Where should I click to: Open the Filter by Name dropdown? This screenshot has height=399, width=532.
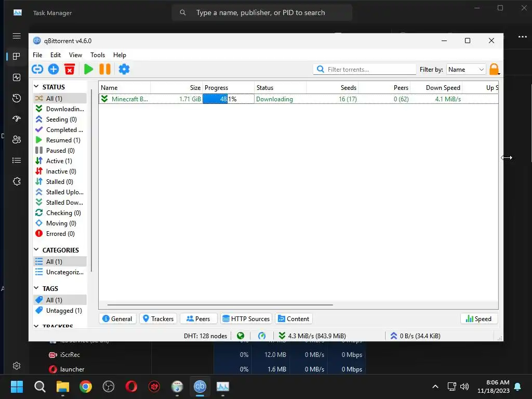tap(466, 70)
